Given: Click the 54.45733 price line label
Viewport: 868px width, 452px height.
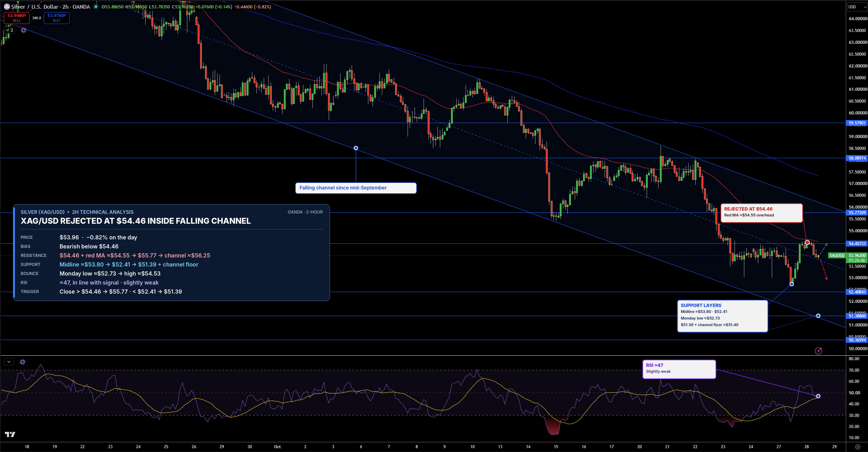Looking at the screenshot, I should pos(857,244).
